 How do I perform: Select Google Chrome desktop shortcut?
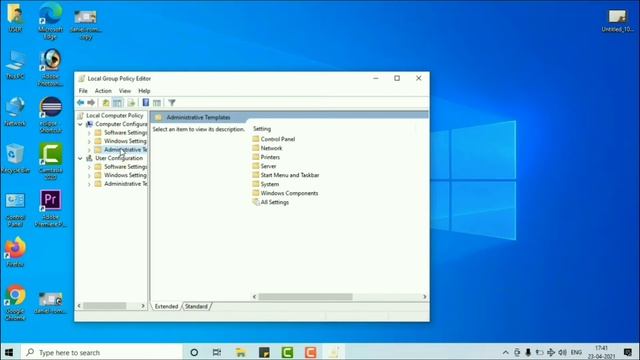[x=15, y=302]
